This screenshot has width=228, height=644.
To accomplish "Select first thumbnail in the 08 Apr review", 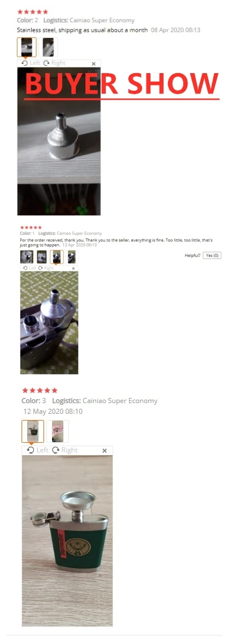I will tap(27, 47).
